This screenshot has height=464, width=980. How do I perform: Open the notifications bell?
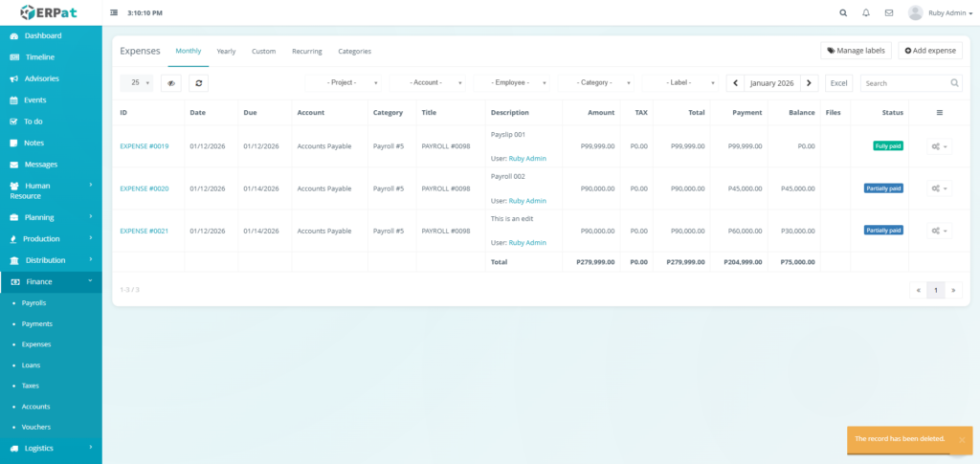tap(866, 13)
